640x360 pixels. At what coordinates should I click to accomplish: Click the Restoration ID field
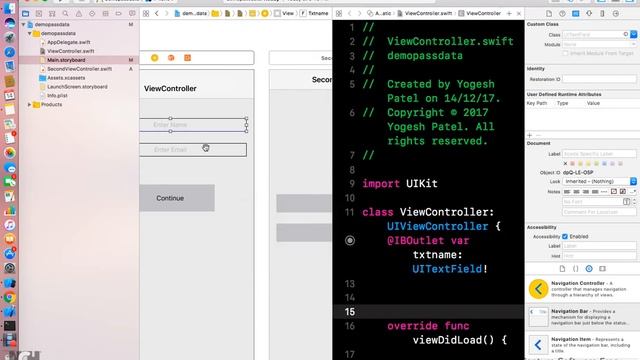[x=599, y=79]
